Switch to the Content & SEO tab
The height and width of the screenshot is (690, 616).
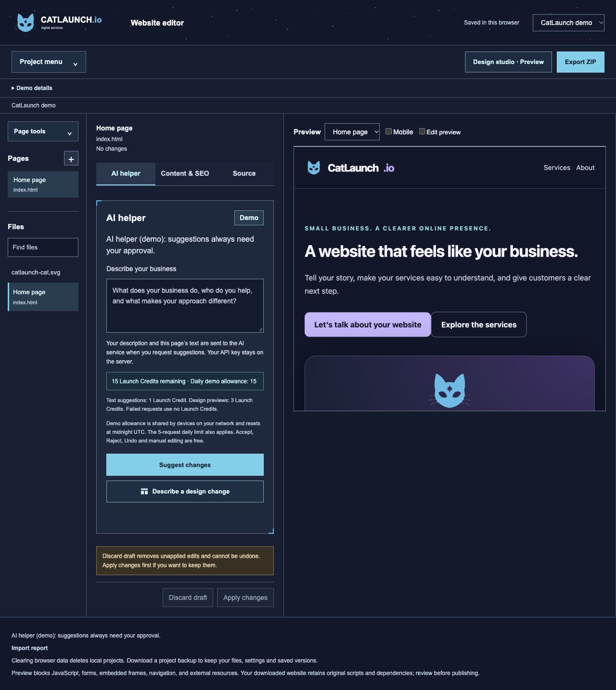click(185, 174)
